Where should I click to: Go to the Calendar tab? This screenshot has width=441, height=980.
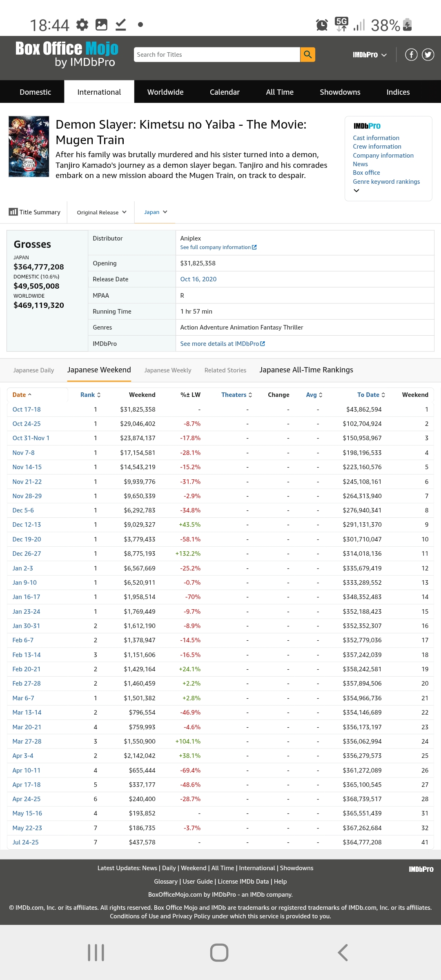point(225,92)
